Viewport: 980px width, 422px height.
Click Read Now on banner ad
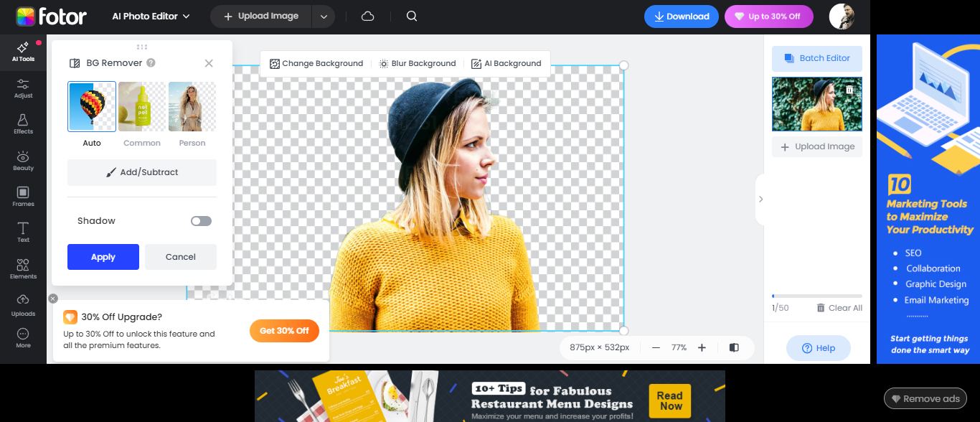(669, 400)
